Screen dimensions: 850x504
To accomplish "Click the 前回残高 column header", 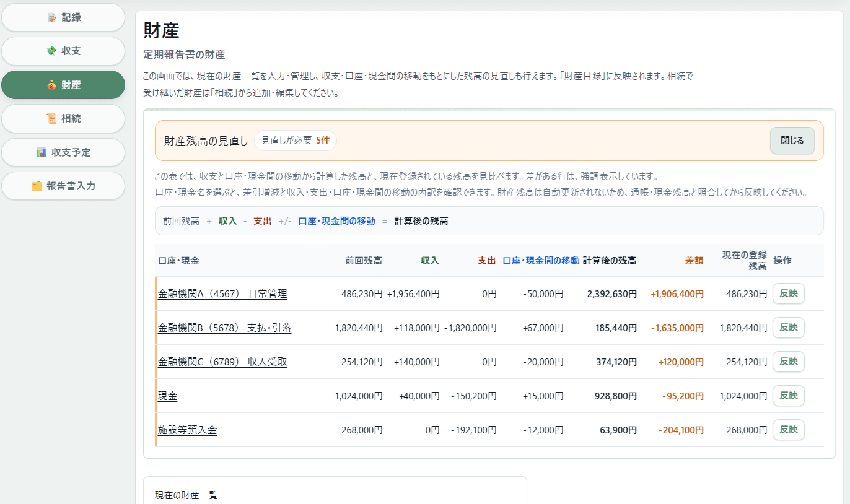I will (364, 261).
